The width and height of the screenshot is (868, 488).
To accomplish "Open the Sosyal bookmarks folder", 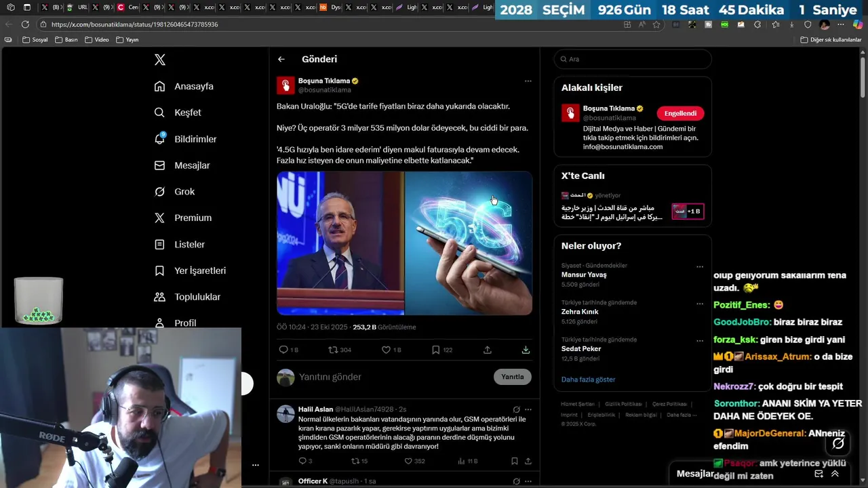I will (35, 39).
